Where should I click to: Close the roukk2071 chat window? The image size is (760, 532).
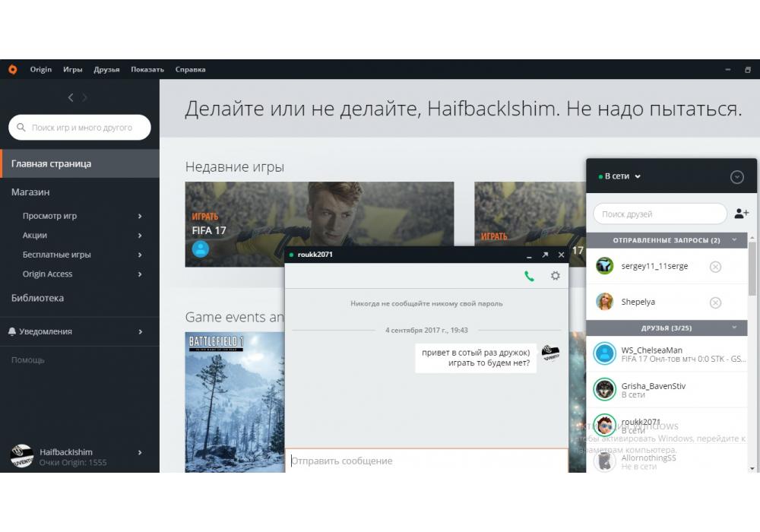pos(562,255)
